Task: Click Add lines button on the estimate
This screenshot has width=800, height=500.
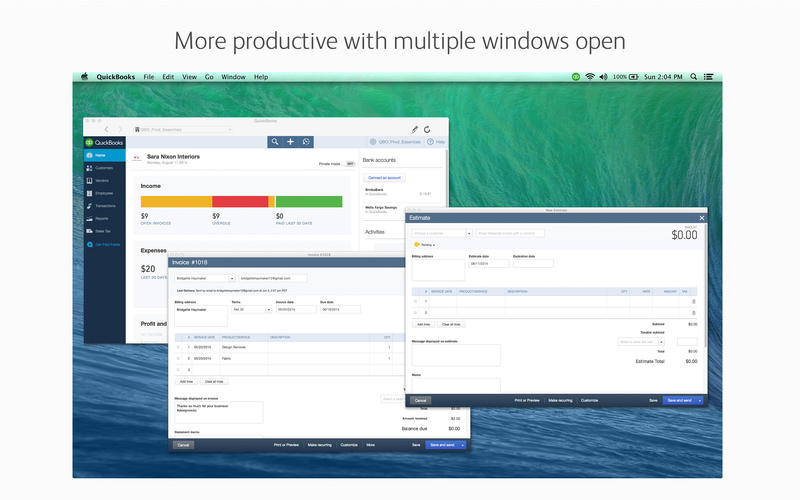Action: click(x=425, y=324)
